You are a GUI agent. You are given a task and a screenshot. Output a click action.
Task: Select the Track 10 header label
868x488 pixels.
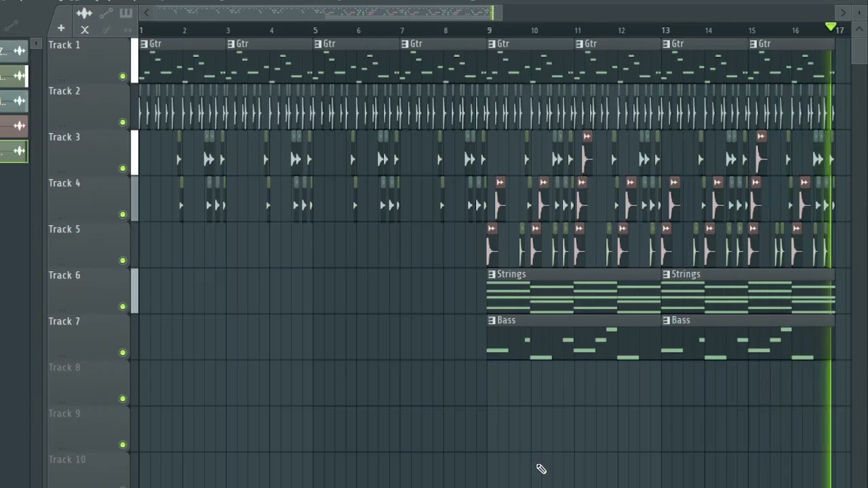[x=66, y=460]
